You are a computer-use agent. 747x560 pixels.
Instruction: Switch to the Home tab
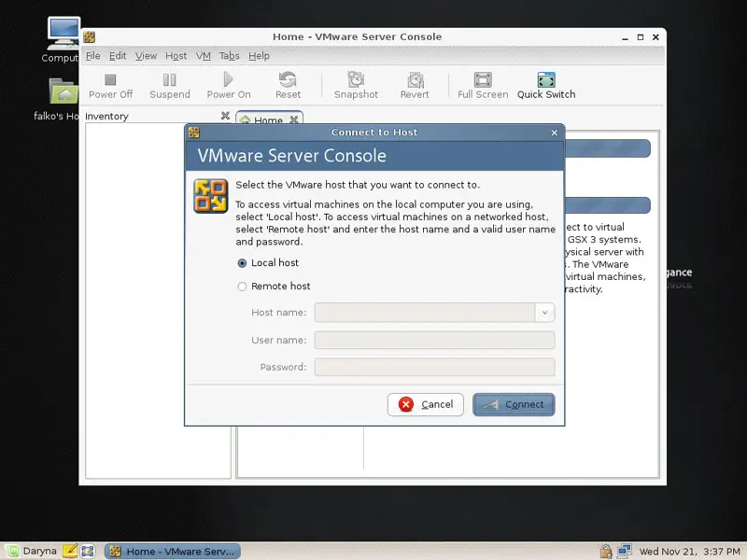(268, 119)
